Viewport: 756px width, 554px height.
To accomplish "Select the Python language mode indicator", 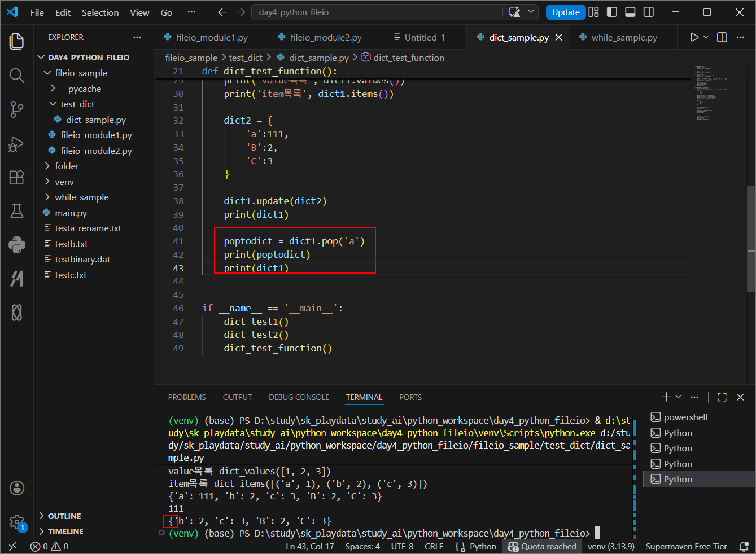I will pos(483,546).
